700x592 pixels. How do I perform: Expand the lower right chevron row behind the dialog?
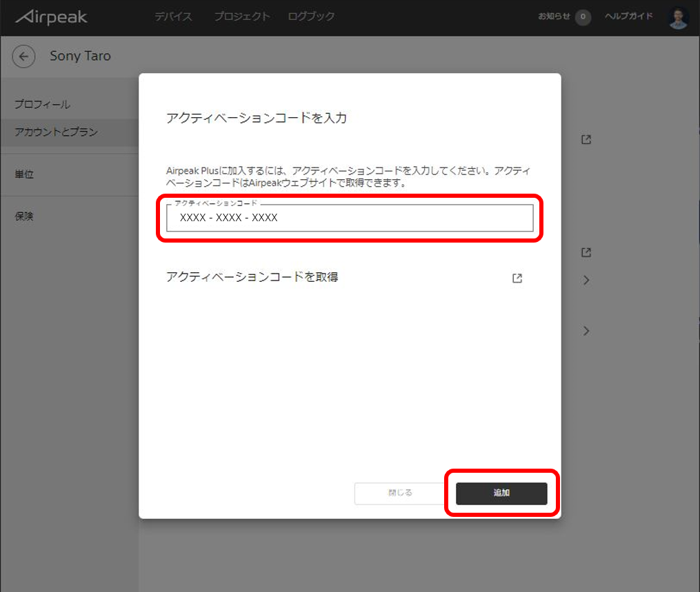click(x=586, y=331)
